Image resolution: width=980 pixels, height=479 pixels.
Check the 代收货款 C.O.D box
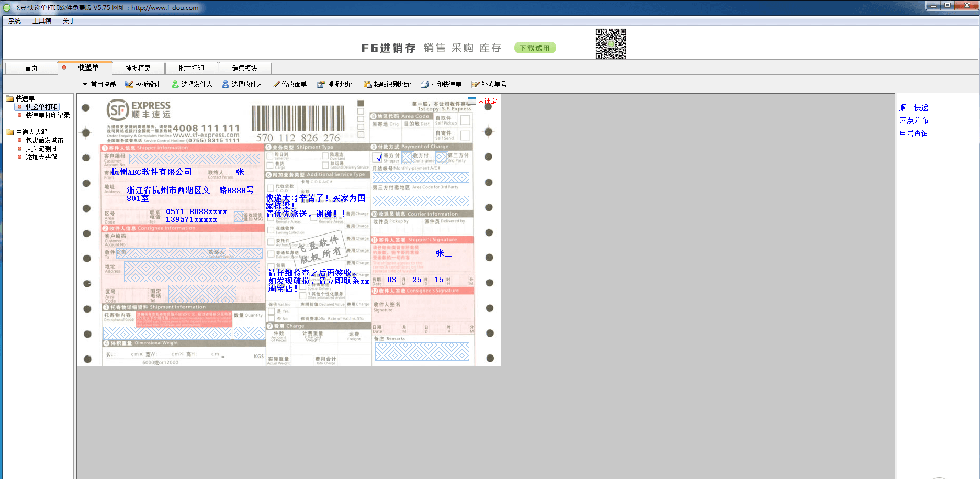[271, 187]
